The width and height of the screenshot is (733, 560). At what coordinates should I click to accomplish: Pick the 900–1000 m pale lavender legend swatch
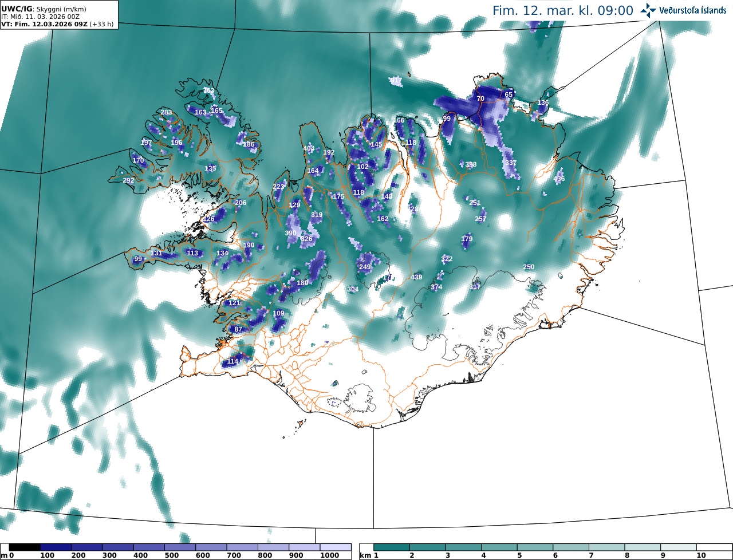click(x=304, y=548)
